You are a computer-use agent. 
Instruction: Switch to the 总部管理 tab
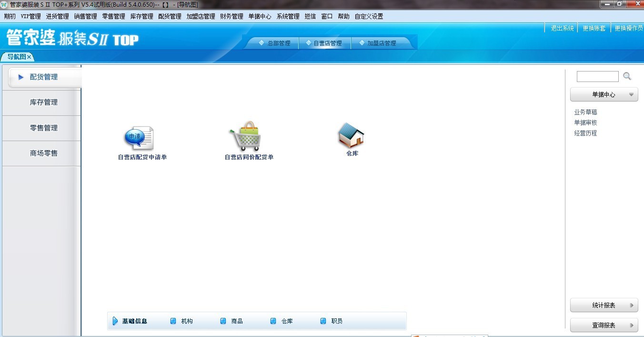click(274, 43)
